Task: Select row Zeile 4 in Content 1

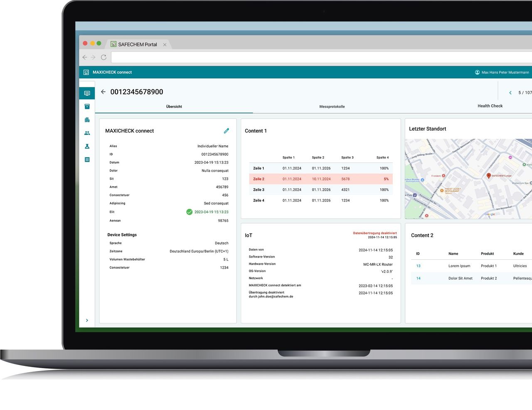Action: [x=321, y=201]
